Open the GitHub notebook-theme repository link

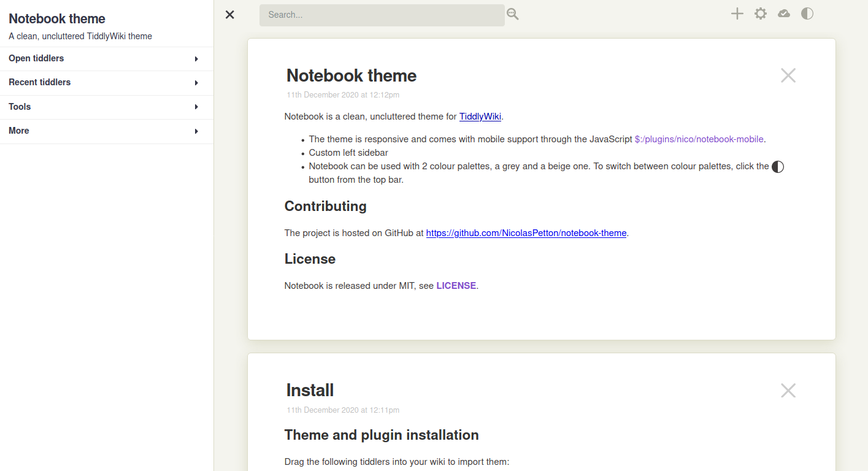(x=526, y=233)
